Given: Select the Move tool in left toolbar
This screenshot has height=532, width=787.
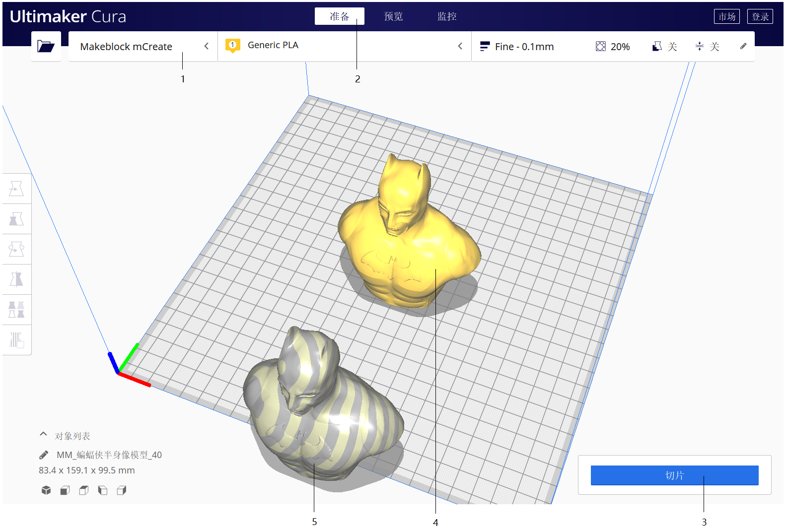Looking at the screenshot, I should (x=16, y=189).
